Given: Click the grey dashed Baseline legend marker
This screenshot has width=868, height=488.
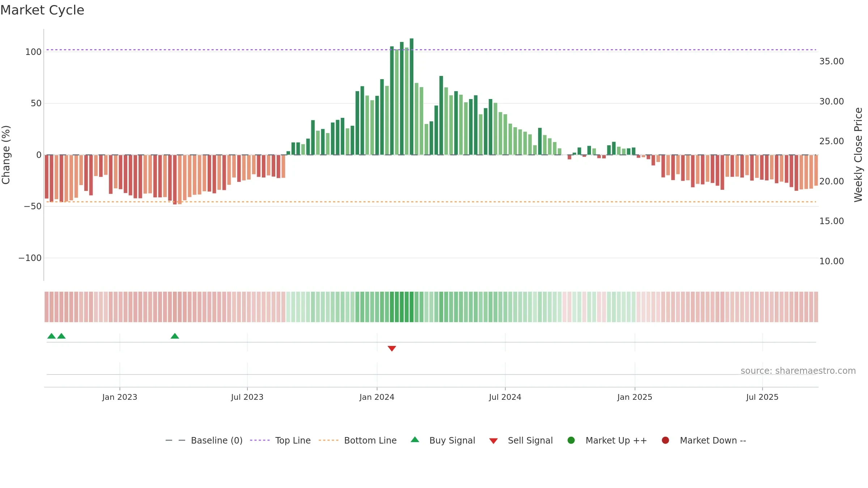Looking at the screenshot, I should point(175,440).
